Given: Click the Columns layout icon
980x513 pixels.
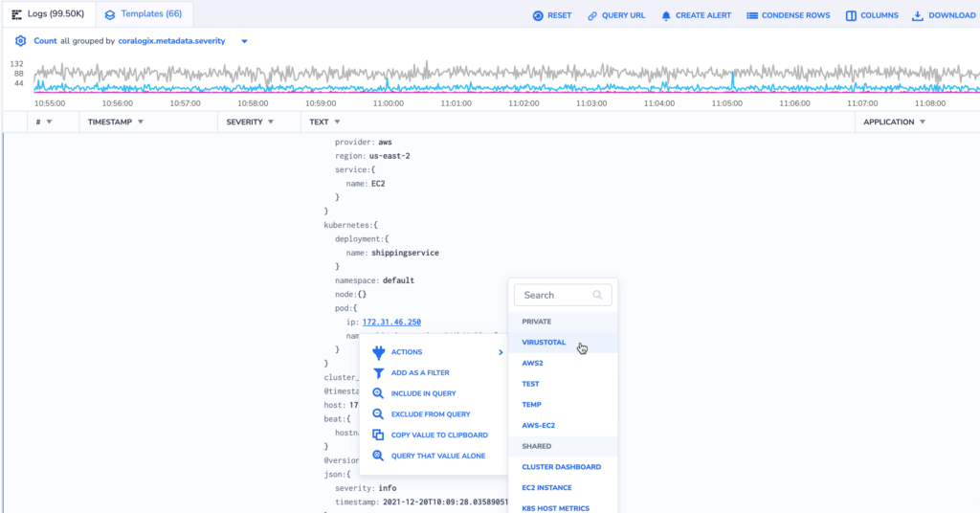Looking at the screenshot, I should click(x=851, y=15).
